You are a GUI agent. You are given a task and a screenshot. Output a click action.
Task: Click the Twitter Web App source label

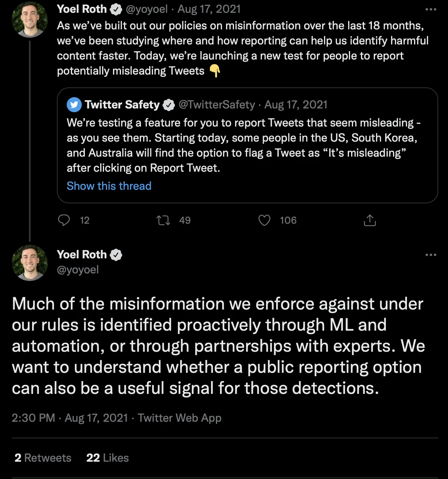click(x=179, y=418)
